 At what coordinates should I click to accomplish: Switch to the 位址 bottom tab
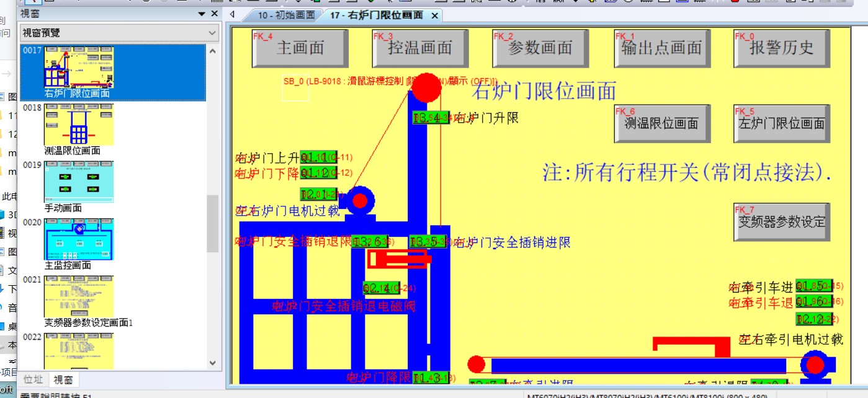point(34,379)
